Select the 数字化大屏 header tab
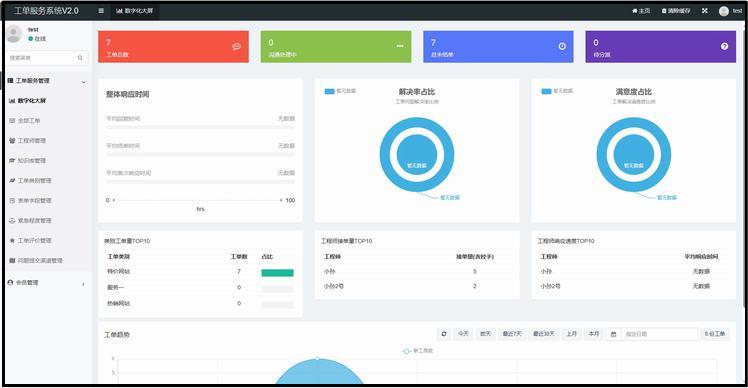The image size is (748, 388). coord(135,10)
